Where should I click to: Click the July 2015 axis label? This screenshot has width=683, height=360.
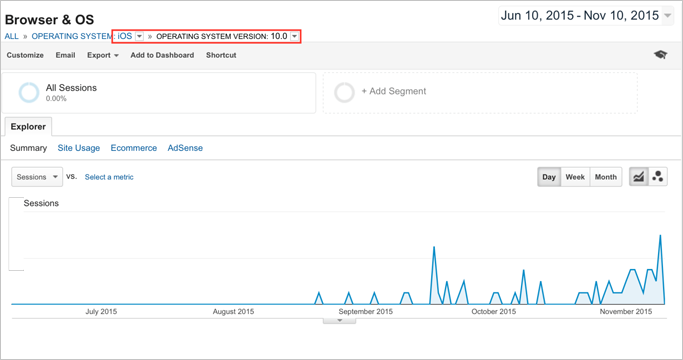[101, 312]
